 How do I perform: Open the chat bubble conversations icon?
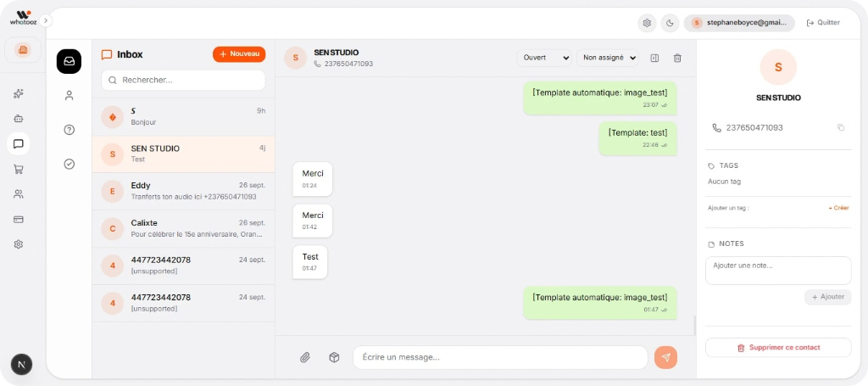[19, 144]
